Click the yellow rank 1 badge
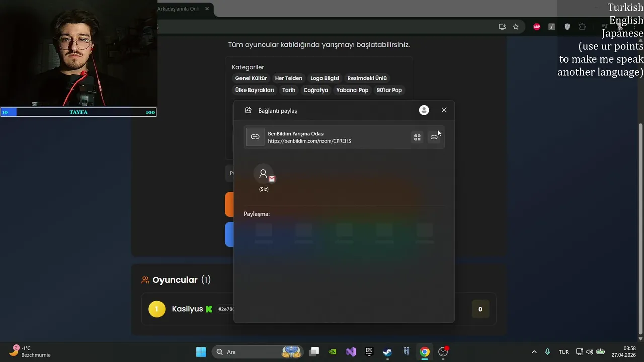The image size is (644, 362). point(157,309)
